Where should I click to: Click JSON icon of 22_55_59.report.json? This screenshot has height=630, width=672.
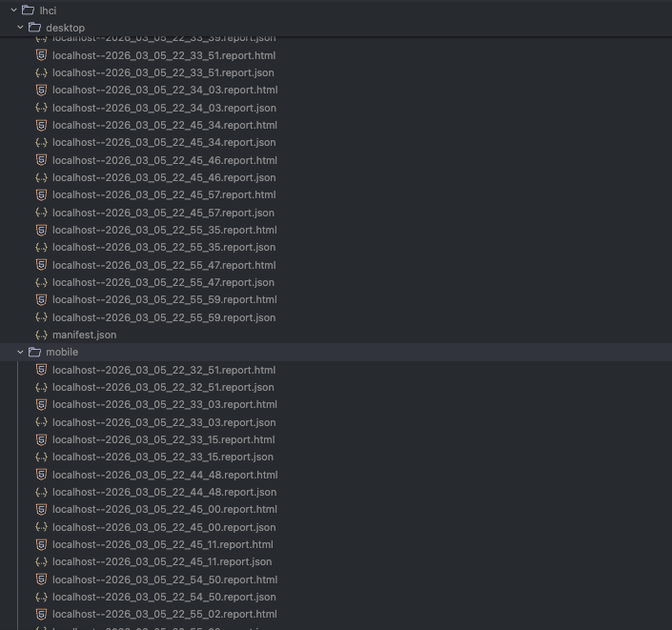(41, 317)
